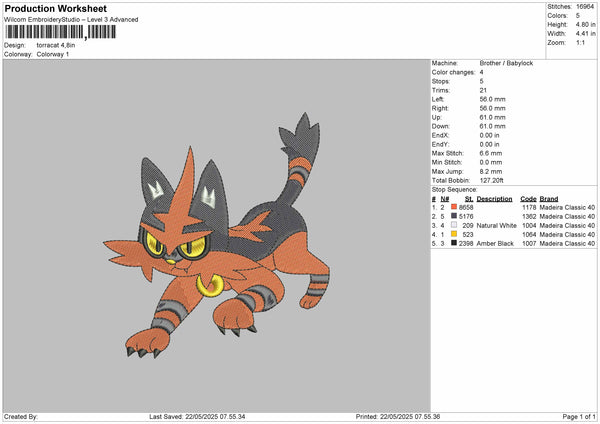Click the EndX value 0.00 in
The width and height of the screenshot is (600, 424).
coord(489,135)
